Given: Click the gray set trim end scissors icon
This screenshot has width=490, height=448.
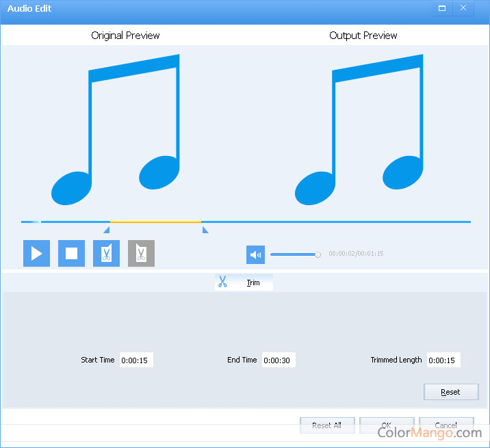Looking at the screenshot, I should click(141, 254).
